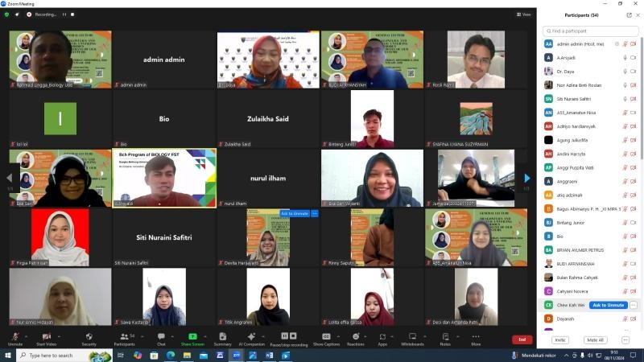The width and height of the screenshot is (644, 362).
Task: Expand video options caret beside Start Video
Action: 59,336
